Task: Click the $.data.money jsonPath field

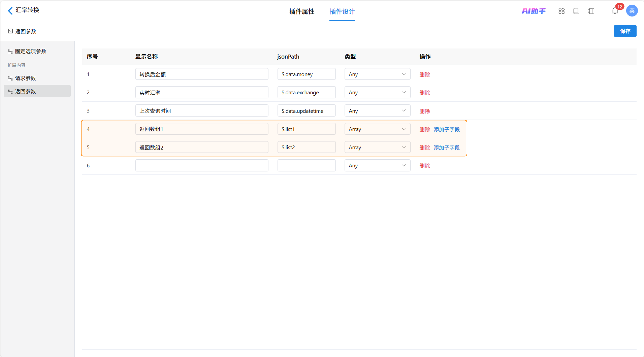Action: 306,74
